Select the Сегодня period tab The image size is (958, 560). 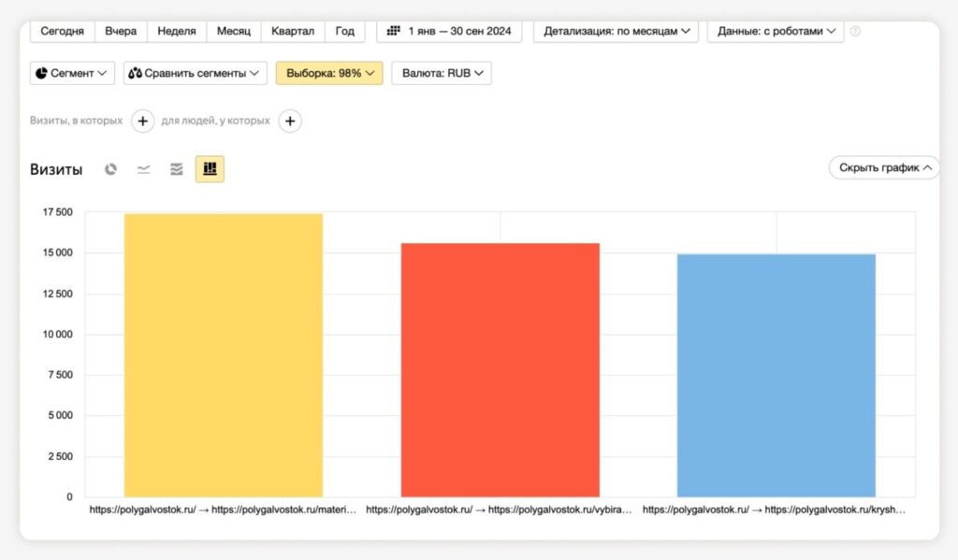[62, 31]
